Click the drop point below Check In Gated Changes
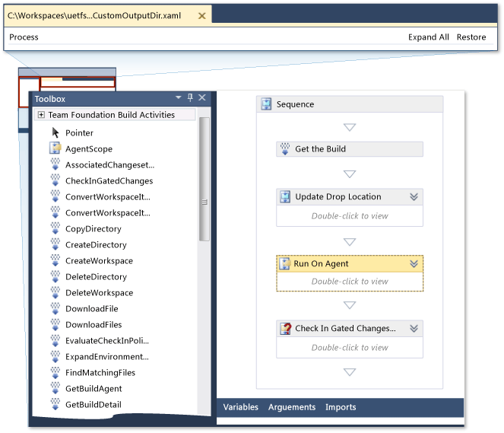 [x=350, y=372]
